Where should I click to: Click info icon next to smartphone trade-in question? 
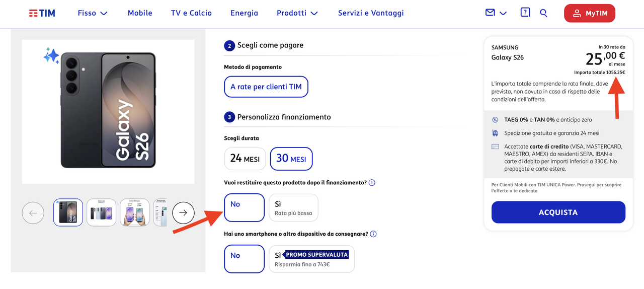click(373, 234)
